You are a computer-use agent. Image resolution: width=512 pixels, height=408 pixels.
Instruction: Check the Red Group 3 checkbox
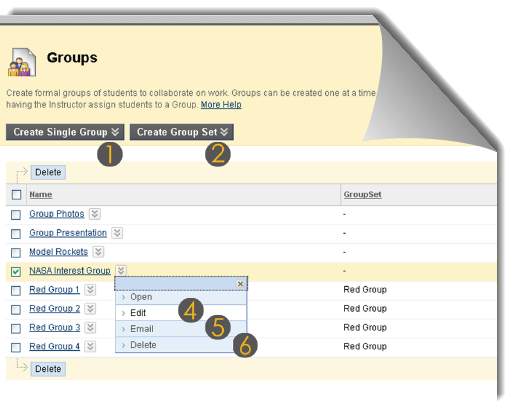point(16,329)
